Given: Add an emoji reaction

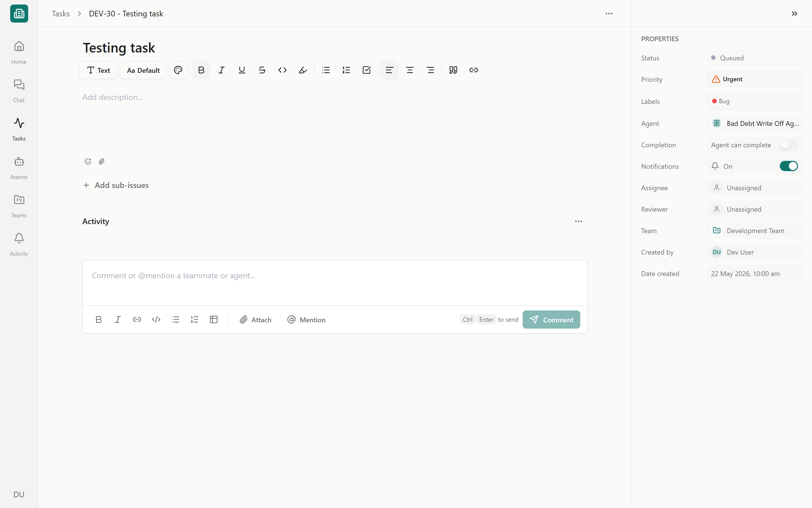Looking at the screenshot, I should (x=88, y=161).
